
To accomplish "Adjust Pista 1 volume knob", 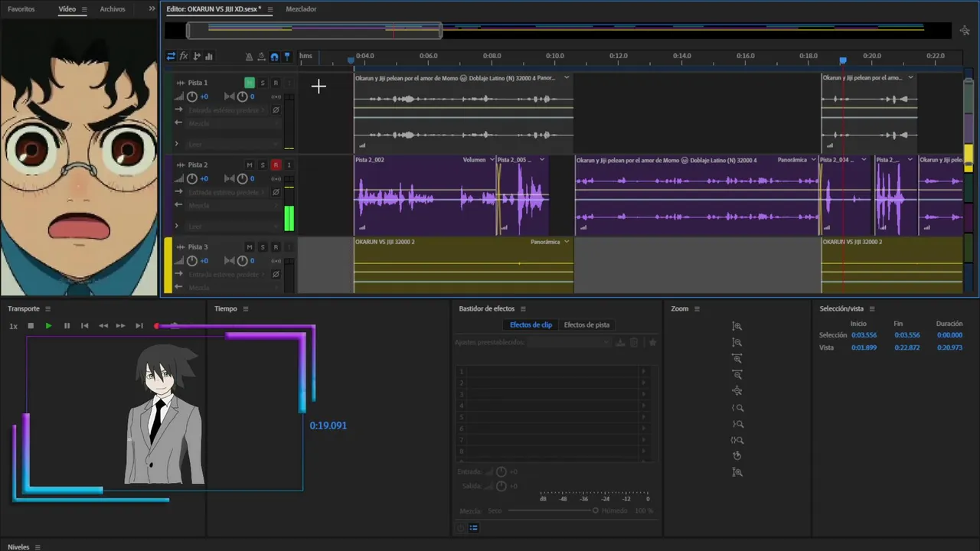I will coord(192,96).
